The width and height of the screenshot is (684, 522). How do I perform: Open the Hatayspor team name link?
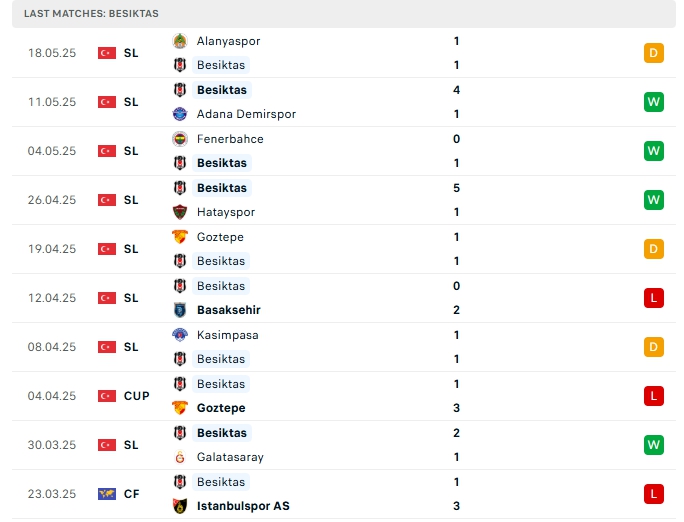(226, 212)
